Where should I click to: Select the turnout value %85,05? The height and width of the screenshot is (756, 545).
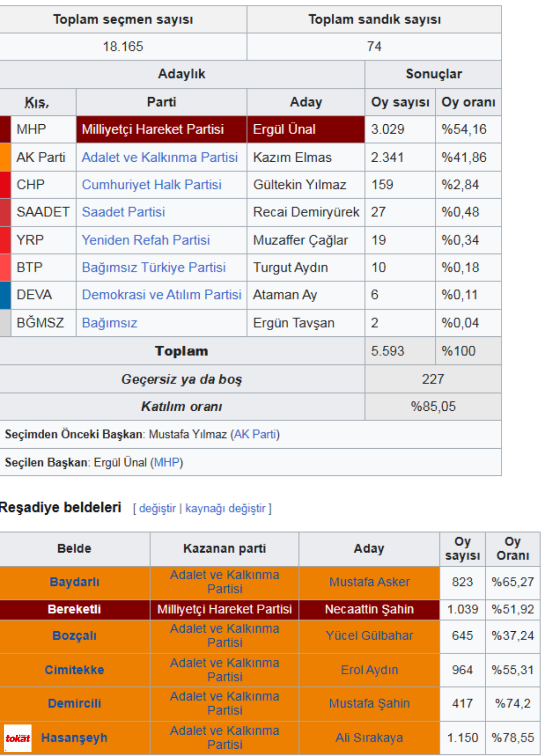tap(433, 406)
